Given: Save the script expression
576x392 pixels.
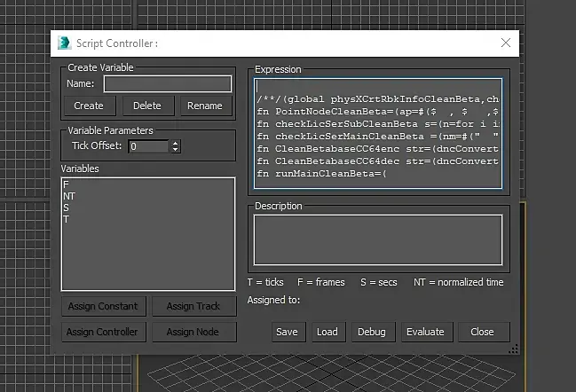Looking at the screenshot, I should [288, 332].
